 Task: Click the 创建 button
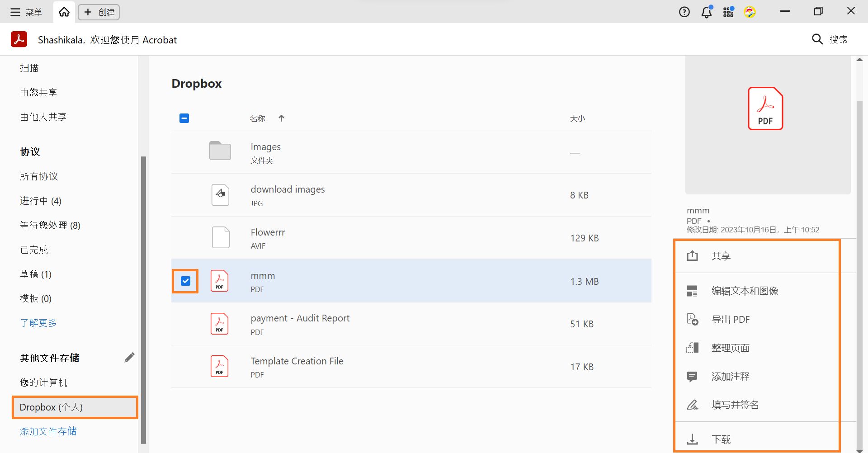[x=99, y=12]
